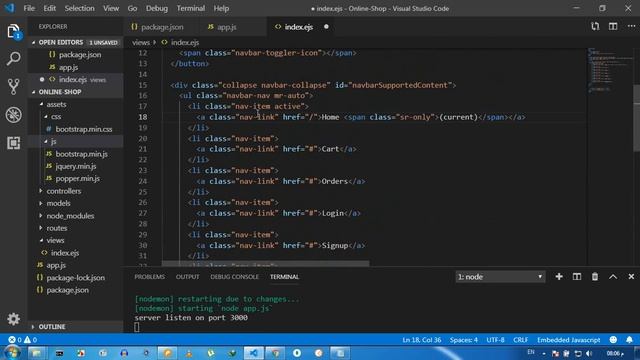Open File Explorer from the taskbar
640x360 pixels.
(37, 353)
